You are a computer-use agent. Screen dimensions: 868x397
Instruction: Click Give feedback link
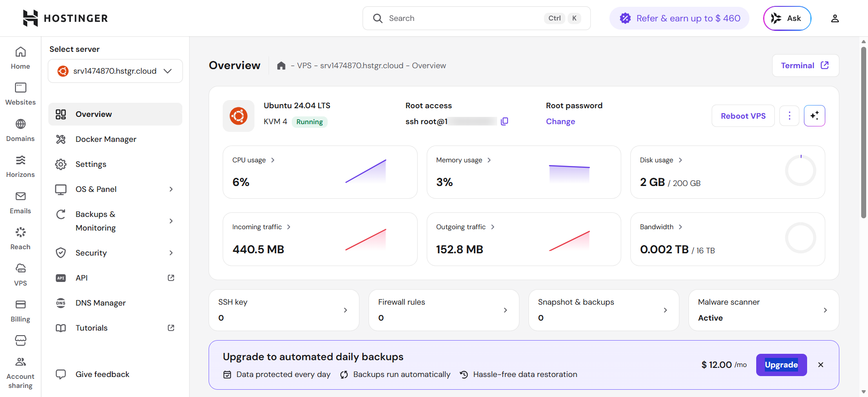tap(102, 374)
